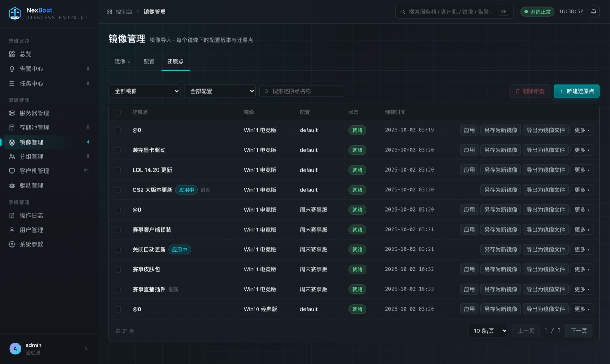Click 另存为新镜像 for 关闭自动更新 row
The height and width of the screenshot is (364, 610).
pyautogui.click(x=501, y=250)
